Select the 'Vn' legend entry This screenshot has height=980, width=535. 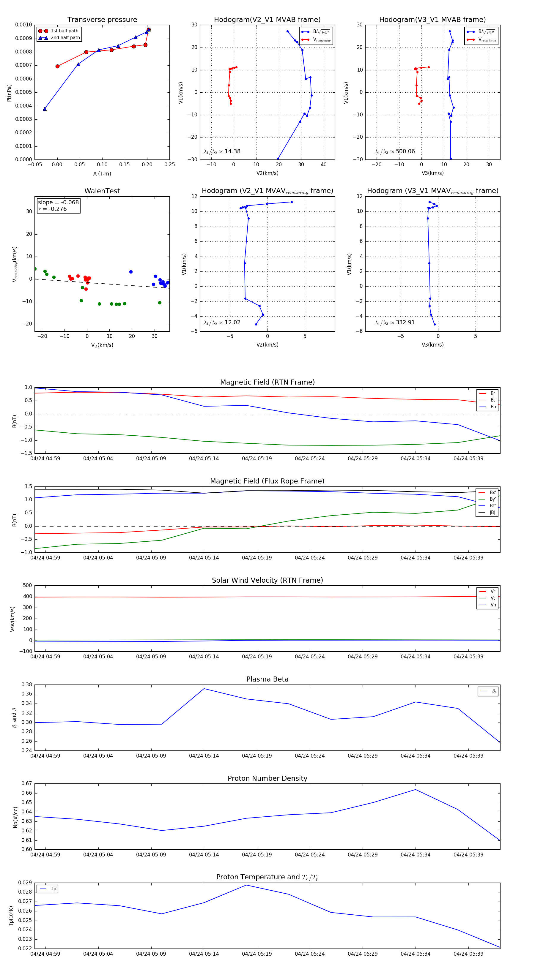point(487,605)
